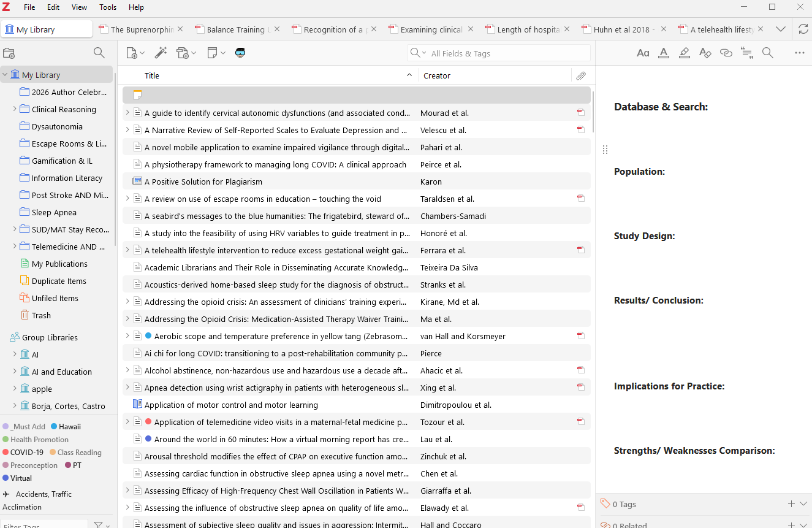This screenshot has height=528, width=812.
Task: Click the New Note toolbar icon
Action: (216, 53)
